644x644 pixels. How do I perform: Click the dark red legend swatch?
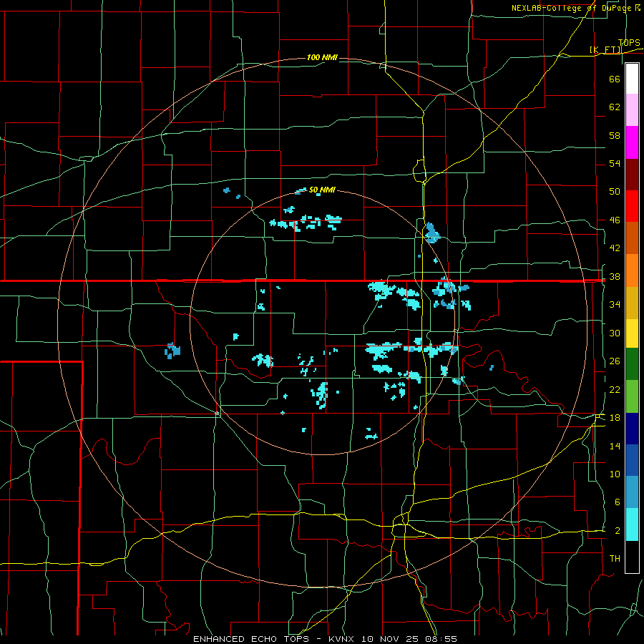[632, 175]
